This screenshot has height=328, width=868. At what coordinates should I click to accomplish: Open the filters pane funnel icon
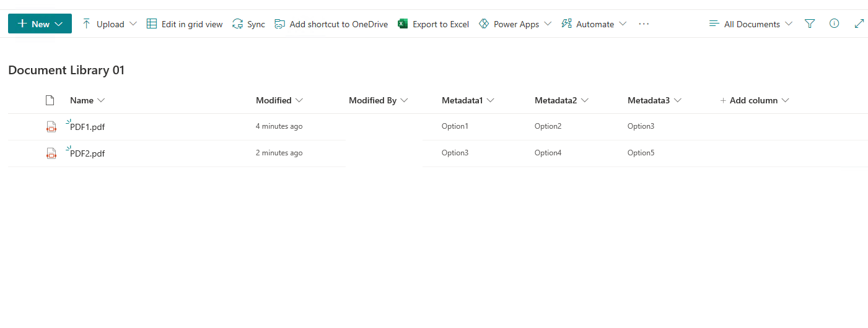pyautogui.click(x=810, y=24)
